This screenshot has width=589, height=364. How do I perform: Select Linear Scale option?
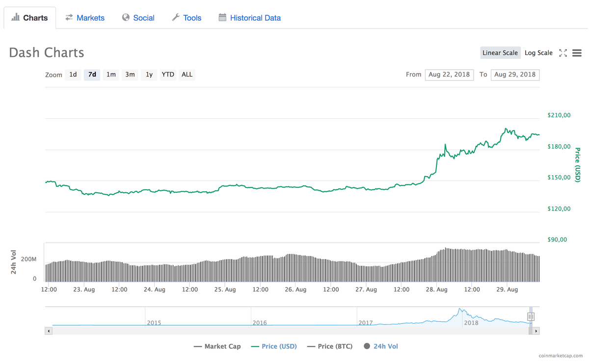[500, 53]
